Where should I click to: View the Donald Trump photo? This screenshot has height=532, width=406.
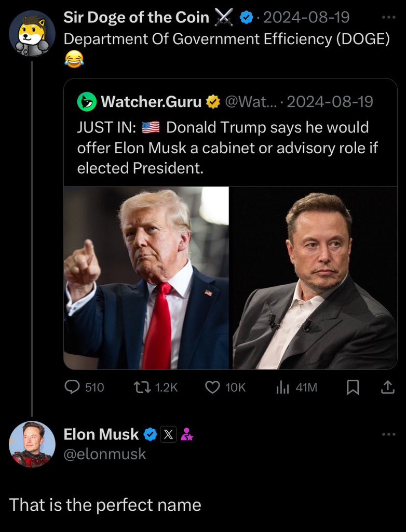click(146, 278)
